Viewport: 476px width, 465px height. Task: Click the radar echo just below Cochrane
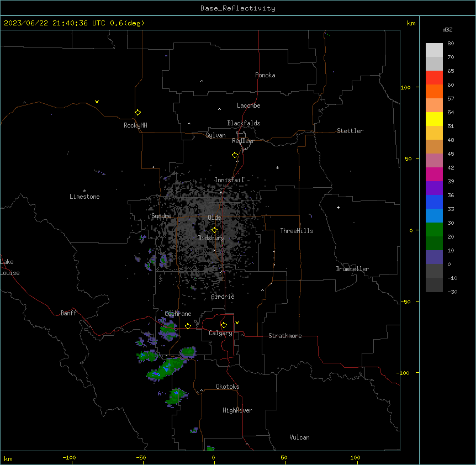[168, 329]
